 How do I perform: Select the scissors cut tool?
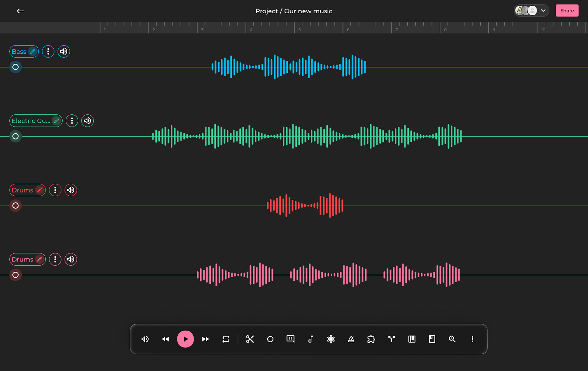[x=250, y=339]
